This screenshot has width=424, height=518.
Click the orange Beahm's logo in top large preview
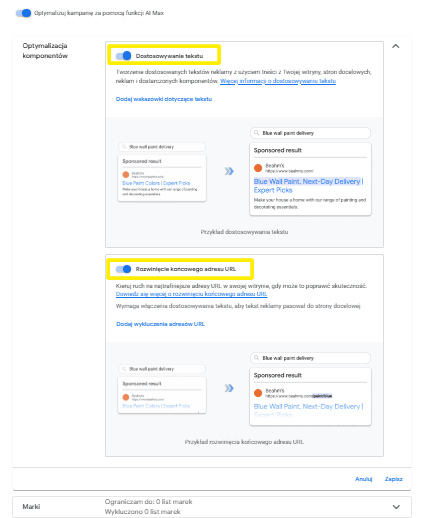(258, 168)
